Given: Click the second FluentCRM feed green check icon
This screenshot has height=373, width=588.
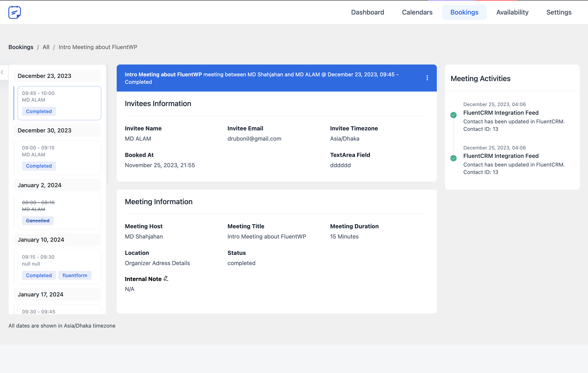Looking at the screenshot, I should 453,158.
